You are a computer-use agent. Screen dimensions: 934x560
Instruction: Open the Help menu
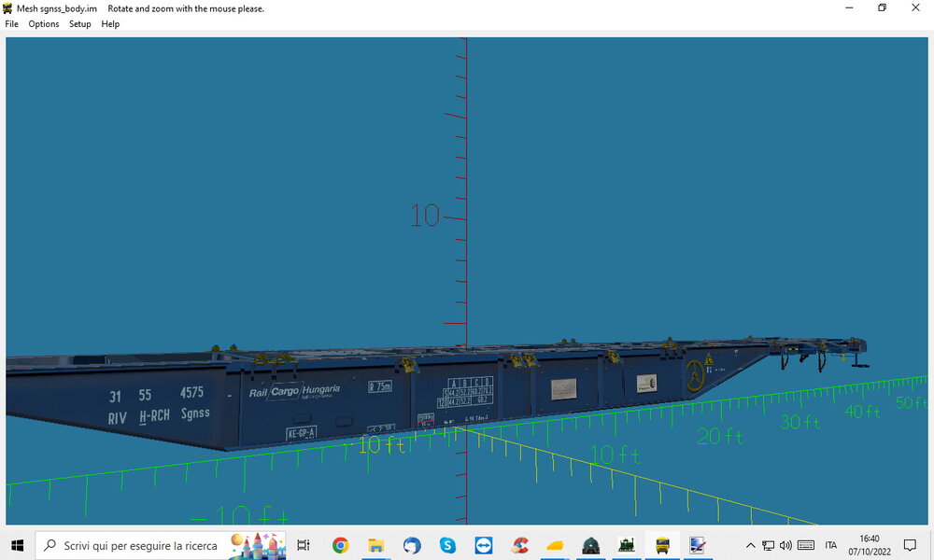[x=110, y=24]
